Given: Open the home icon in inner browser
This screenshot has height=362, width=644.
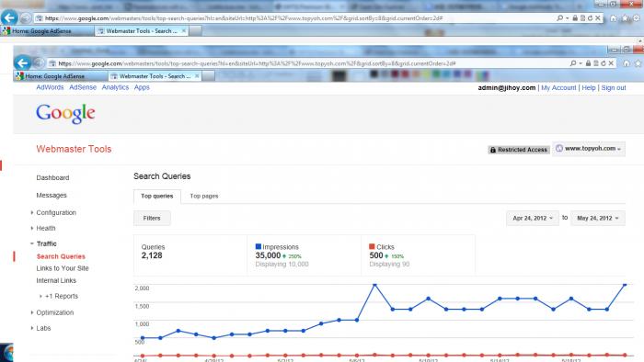Looking at the screenshot, I should click(x=626, y=63).
